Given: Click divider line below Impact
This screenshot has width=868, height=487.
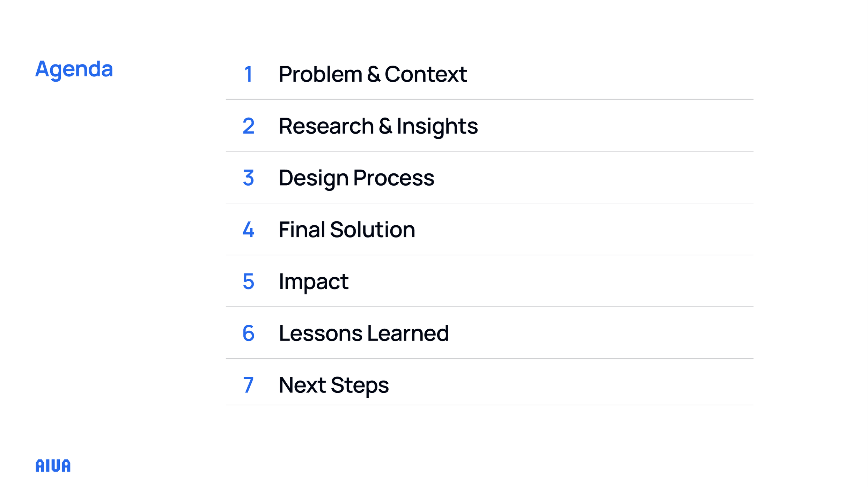Looking at the screenshot, I should [490, 307].
